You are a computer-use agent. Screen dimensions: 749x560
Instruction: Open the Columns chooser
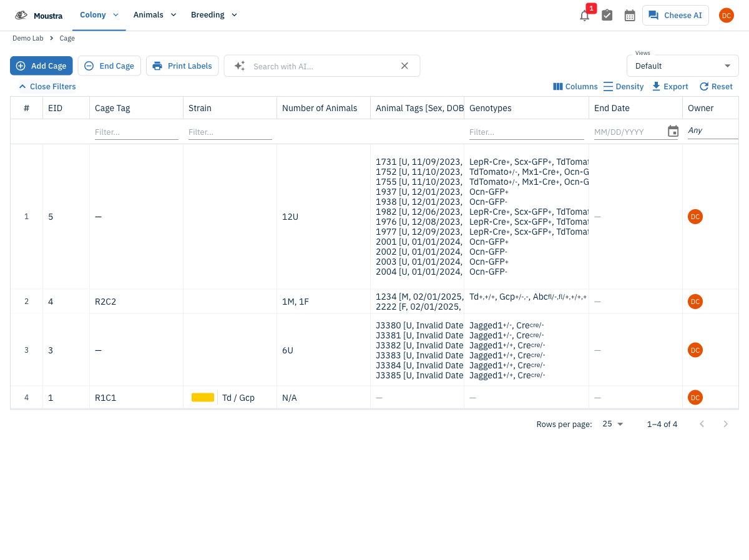(575, 87)
